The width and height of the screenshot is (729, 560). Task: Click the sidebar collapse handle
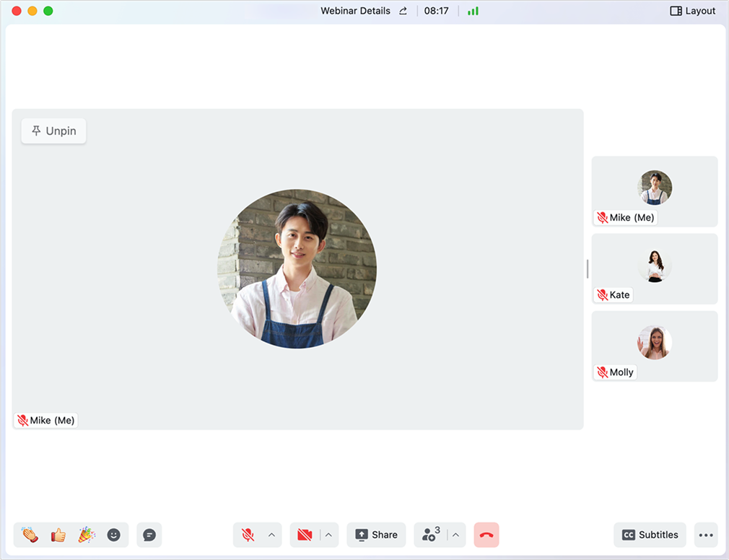588,268
